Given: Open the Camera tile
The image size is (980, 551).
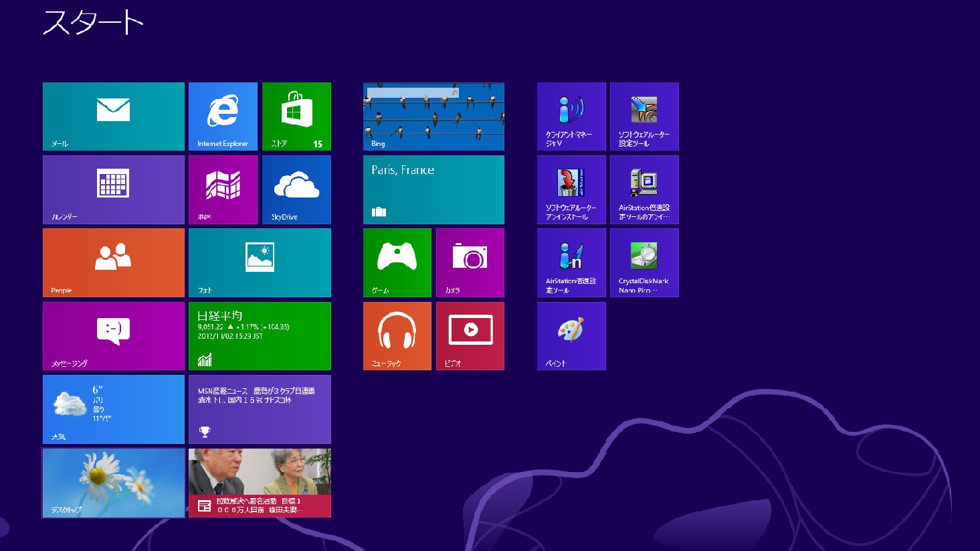Looking at the screenshot, I should pyautogui.click(x=470, y=262).
